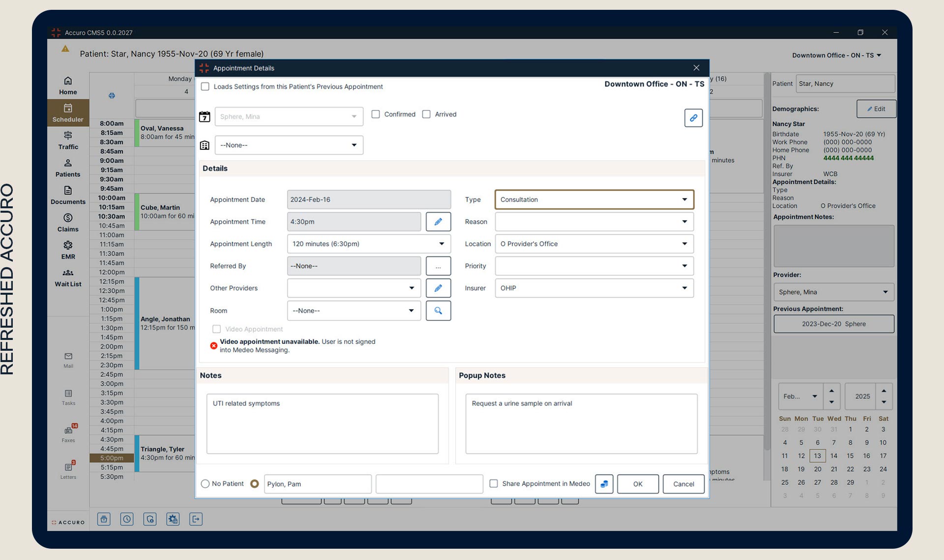Decrease the year with down stepper arrow
Image resolution: width=944 pixels, height=560 pixels.
point(884,402)
